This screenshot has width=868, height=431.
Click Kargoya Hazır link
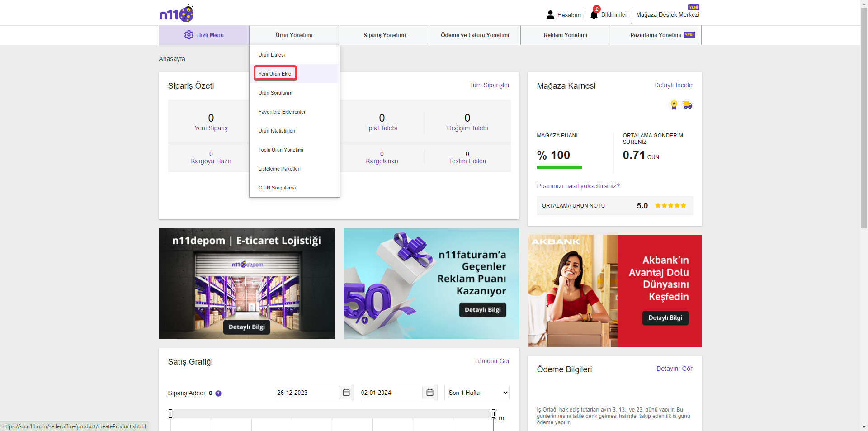pos(211,161)
